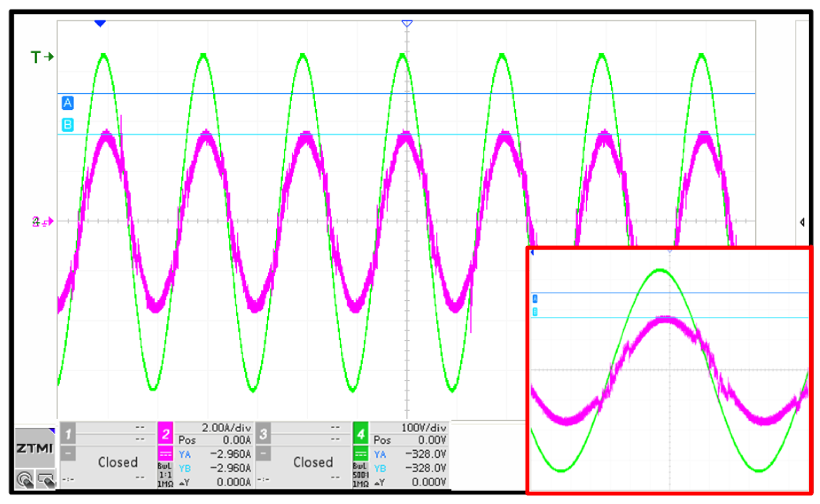Click the touch gesture hand icon
Viewport: 820px width, 504px height.
25,480
